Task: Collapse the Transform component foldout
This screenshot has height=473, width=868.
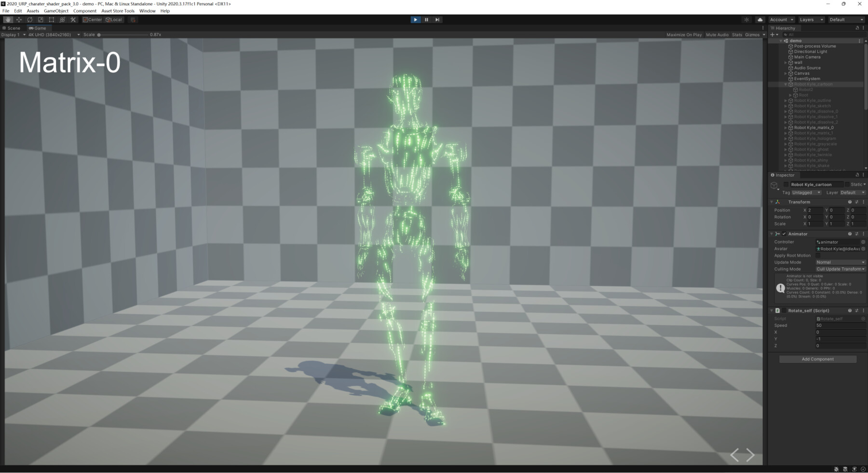Action: [772, 202]
